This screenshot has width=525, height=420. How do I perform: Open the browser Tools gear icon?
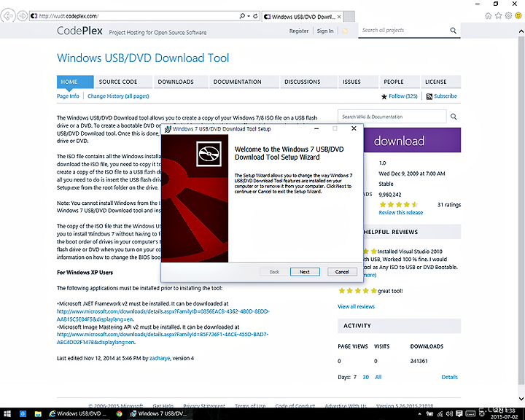pos(508,15)
